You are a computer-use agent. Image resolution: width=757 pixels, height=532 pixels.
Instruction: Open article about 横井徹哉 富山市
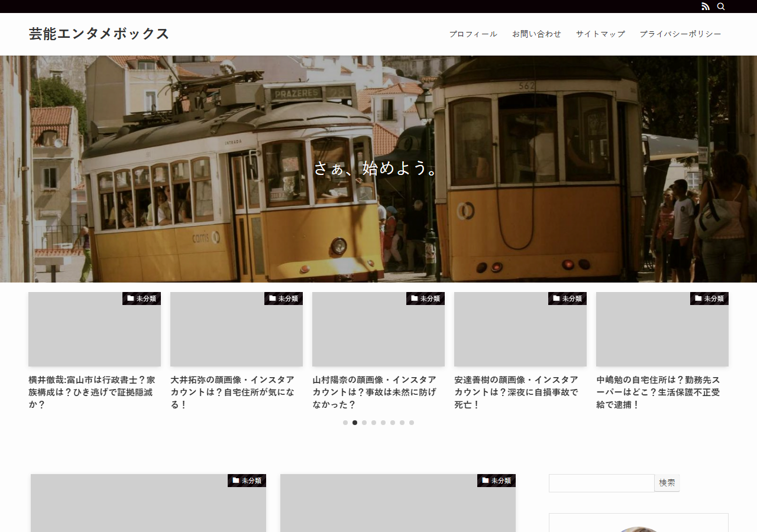pos(92,392)
